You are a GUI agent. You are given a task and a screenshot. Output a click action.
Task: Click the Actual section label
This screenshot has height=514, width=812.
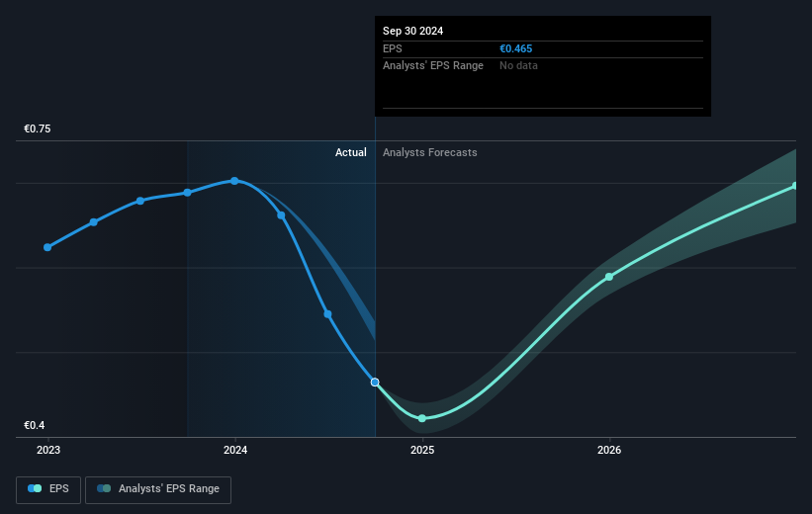click(350, 152)
